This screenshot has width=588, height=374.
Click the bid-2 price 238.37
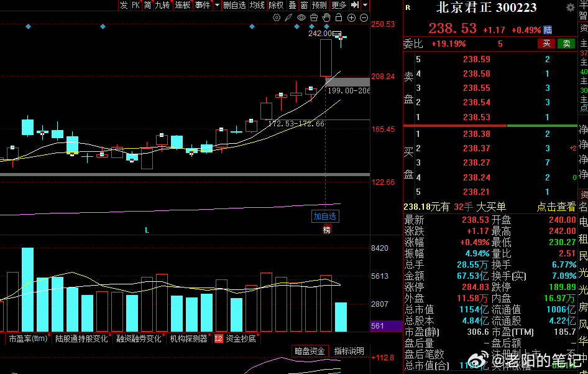click(476, 148)
